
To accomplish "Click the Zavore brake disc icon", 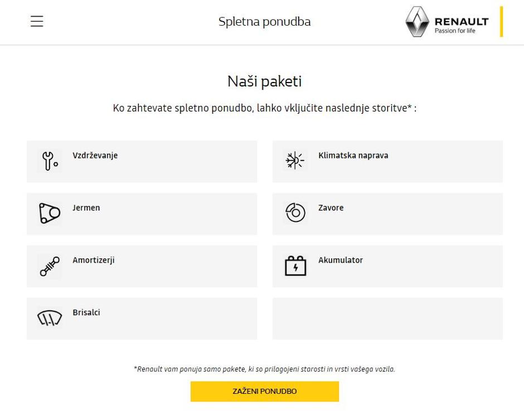I will pyautogui.click(x=295, y=213).
